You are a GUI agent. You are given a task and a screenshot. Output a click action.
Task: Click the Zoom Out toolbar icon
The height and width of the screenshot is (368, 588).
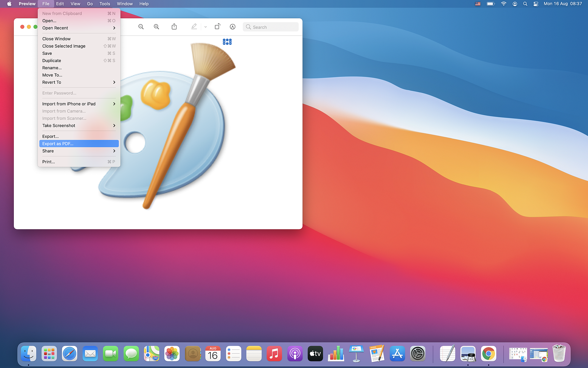pyautogui.click(x=141, y=27)
